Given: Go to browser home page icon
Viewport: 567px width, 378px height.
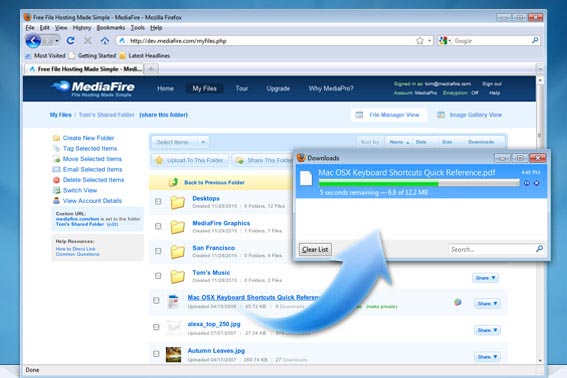Looking at the screenshot, I should pyautogui.click(x=105, y=41).
